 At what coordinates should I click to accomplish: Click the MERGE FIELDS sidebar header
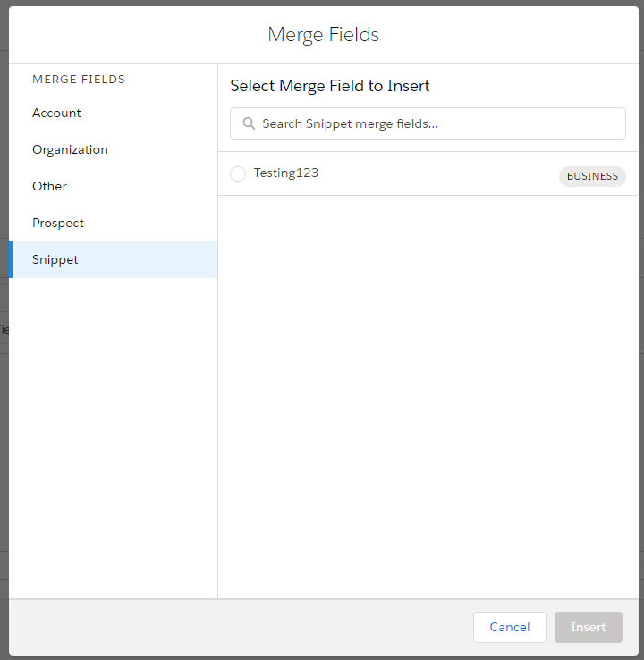click(79, 80)
